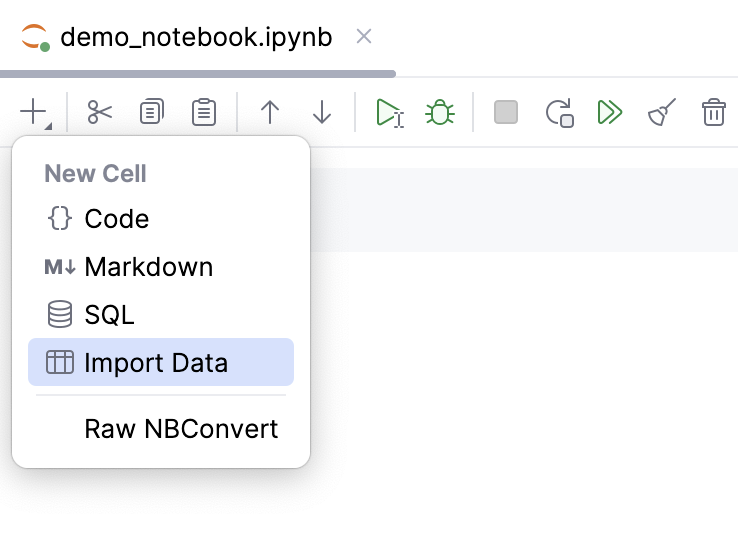Copy the cell using the copy icon
Image resolution: width=738 pixels, height=540 pixels.
[x=152, y=112]
